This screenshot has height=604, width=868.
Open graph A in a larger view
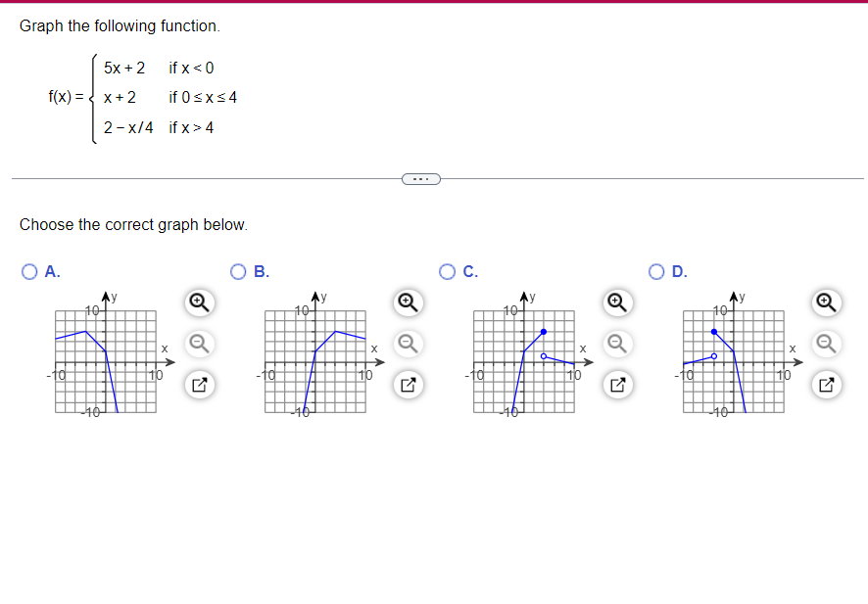(198, 385)
